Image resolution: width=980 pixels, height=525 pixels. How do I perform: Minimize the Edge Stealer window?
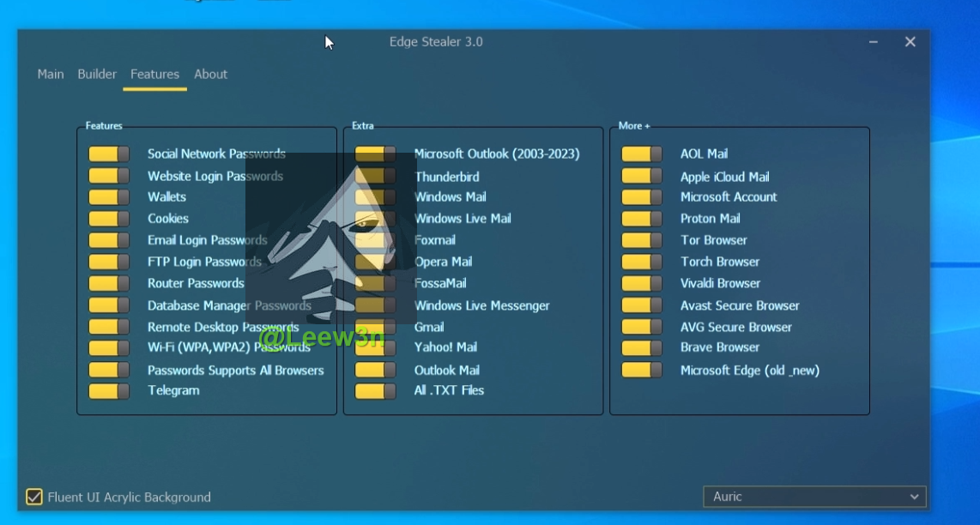873,42
